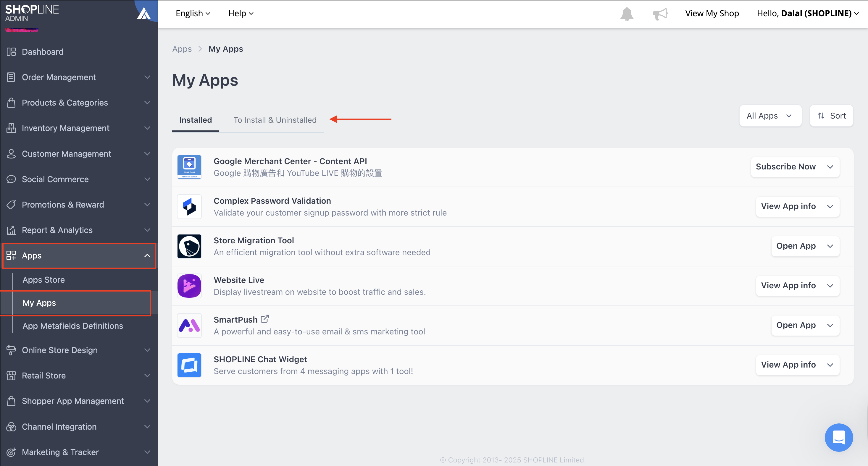Click the Report & Analytics chart icon
The width and height of the screenshot is (868, 466).
pyautogui.click(x=11, y=230)
